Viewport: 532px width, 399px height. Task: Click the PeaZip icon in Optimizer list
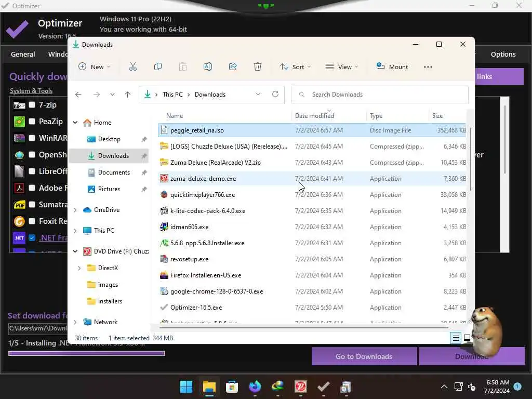click(x=19, y=122)
